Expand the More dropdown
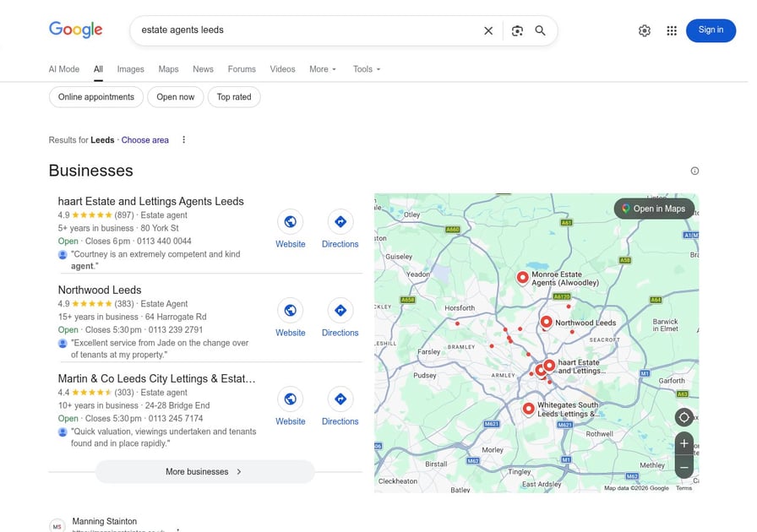The height and width of the screenshot is (532, 757). pos(323,69)
